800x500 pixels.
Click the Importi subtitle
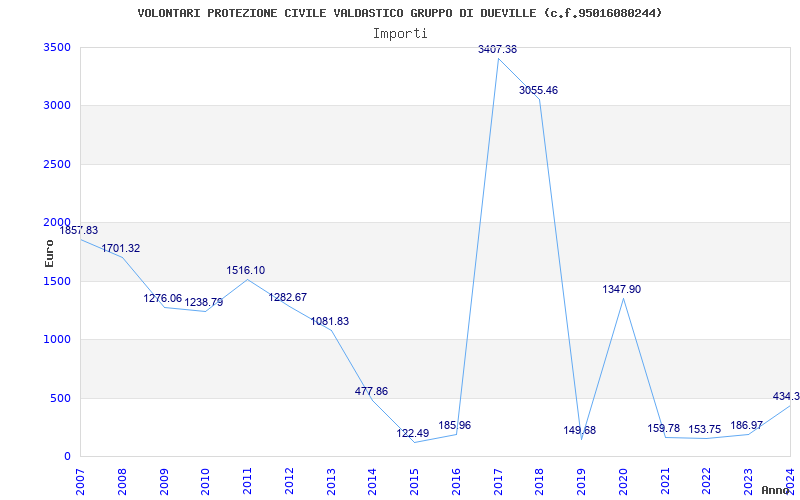click(x=400, y=34)
